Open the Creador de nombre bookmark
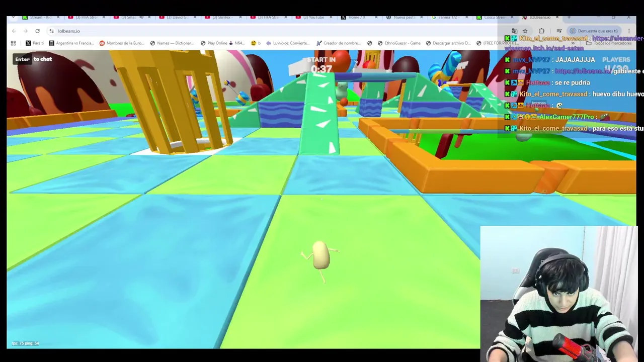This screenshot has height=362, width=644. (339, 43)
